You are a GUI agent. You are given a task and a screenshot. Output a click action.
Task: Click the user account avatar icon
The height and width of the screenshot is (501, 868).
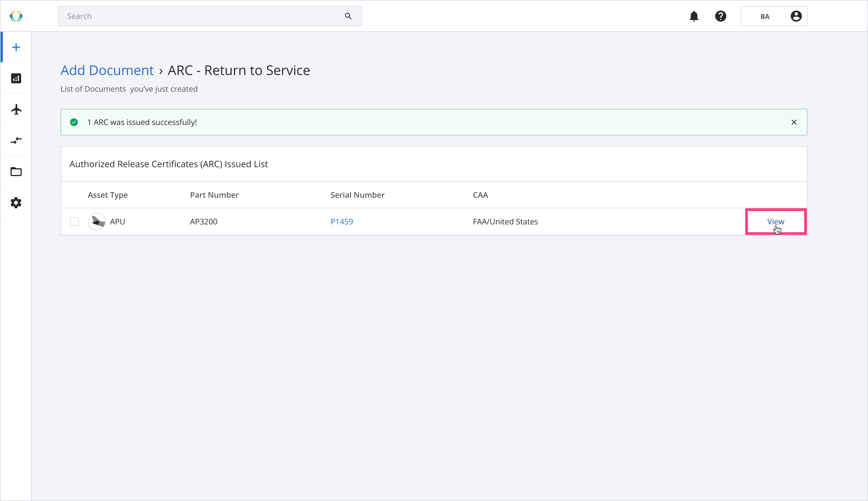coord(796,16)
